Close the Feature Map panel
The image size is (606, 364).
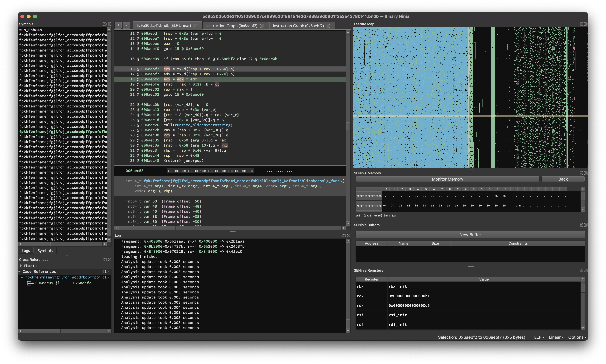(x=586, y=24)
